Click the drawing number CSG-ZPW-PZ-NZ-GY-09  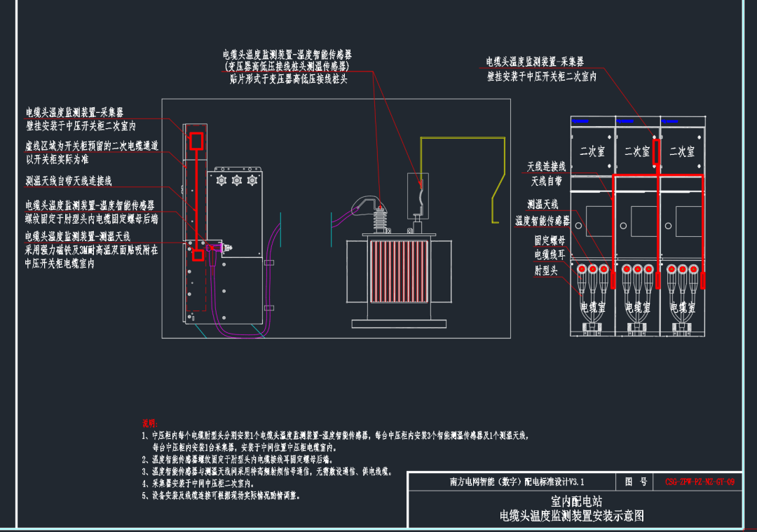700,482
